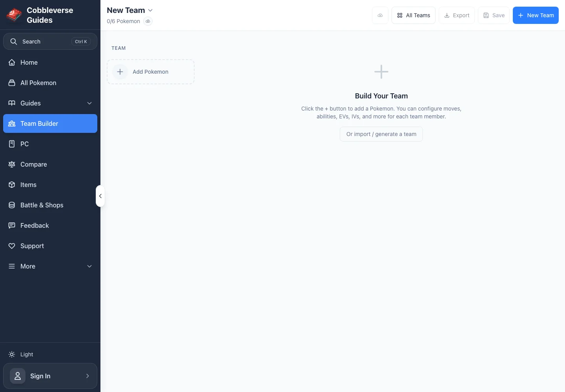This screenshot has height=392, width=565.
Task: Click the Cobbleverse Guides logo icon
Action: tap(14, 15)
